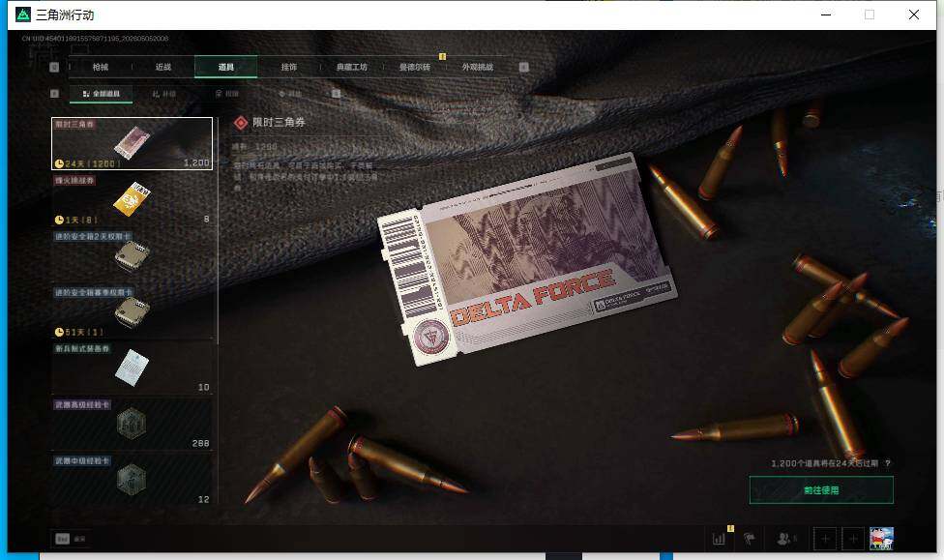Open the 外观挑战 tab
Viewport: 944px width, 560px height.
478,67
